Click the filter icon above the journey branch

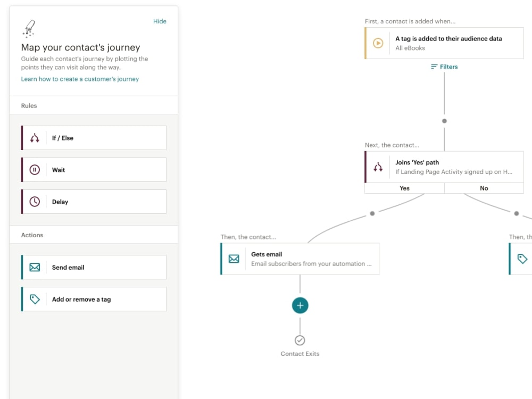435,66
